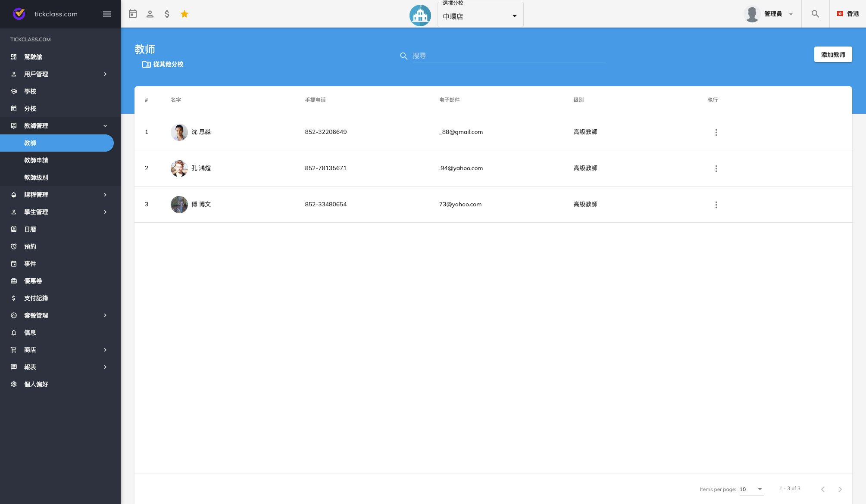This screenshot has width=866, height=504.
Task: Click the 手提电话 column header
Action: pos(316,100)
